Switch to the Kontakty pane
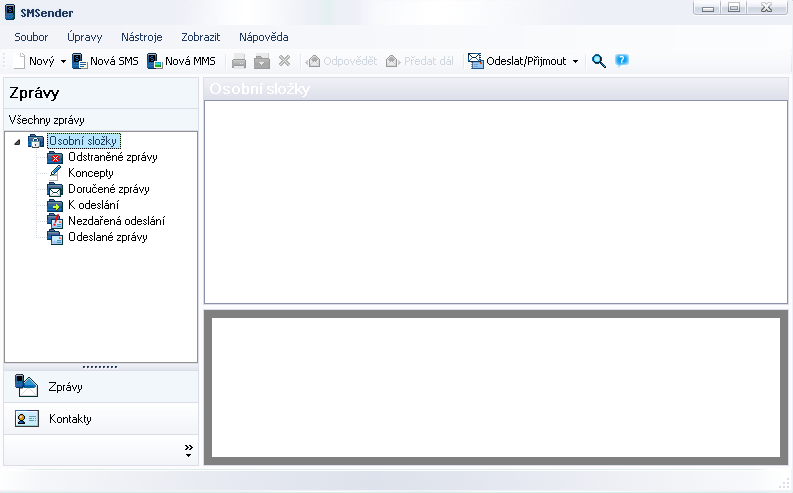793x493 pixels. click(70, 419)
